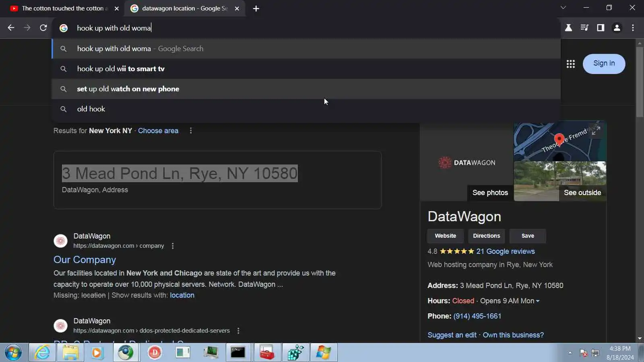Open the red D app on taskbar
Image resolution: width=644 pixels, height=362 pixels.
pos(155,353)
